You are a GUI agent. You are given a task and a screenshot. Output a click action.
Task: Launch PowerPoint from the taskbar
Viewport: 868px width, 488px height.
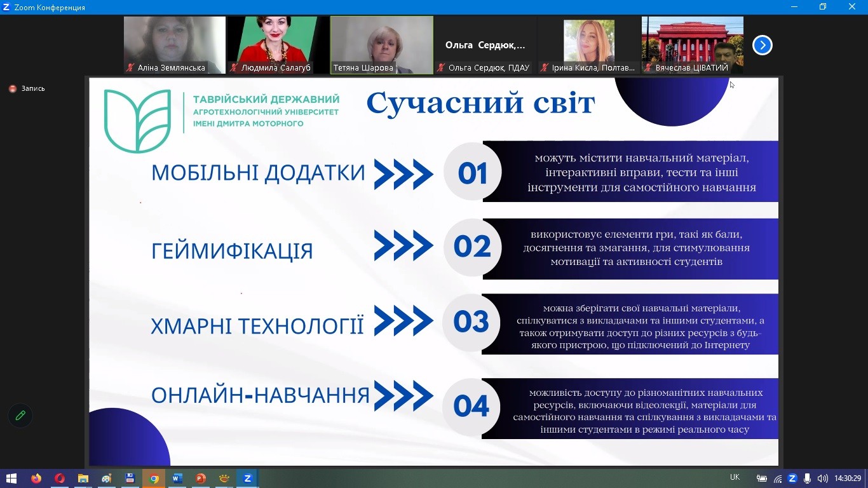pyautogui.click(x=200, y=478)
